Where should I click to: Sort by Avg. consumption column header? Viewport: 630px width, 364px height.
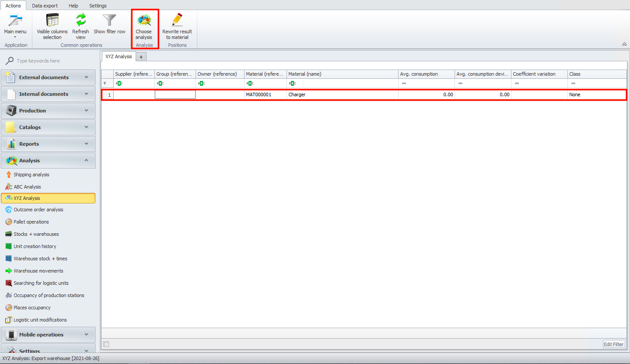[x=427, y=74]
